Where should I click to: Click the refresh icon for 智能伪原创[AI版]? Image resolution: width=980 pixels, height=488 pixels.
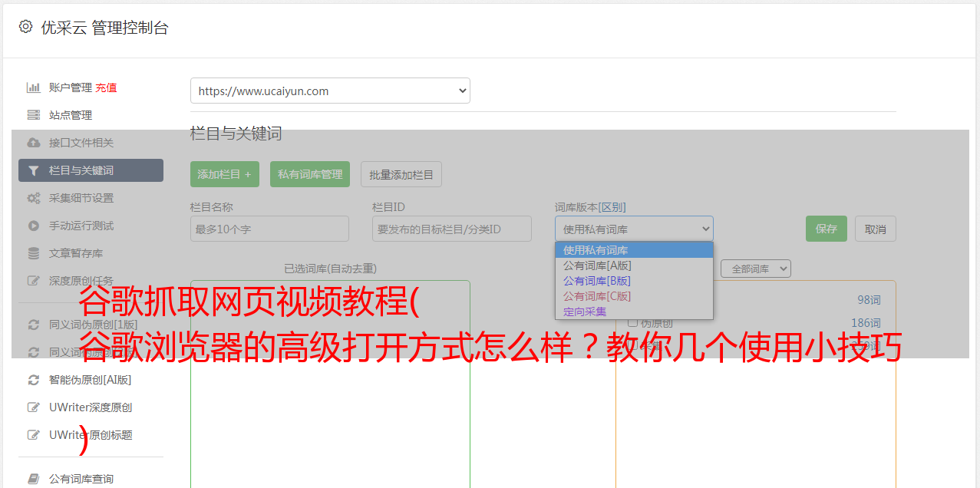[33, 380]
